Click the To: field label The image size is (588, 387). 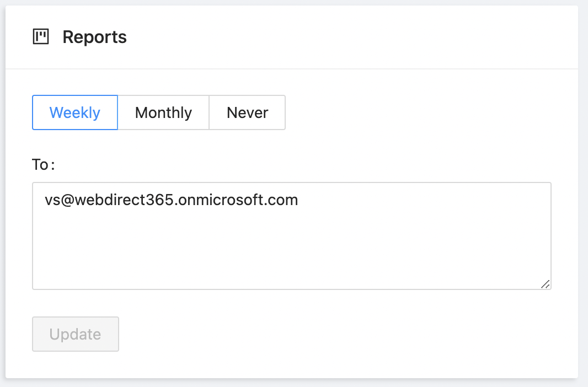click(44, 164)
